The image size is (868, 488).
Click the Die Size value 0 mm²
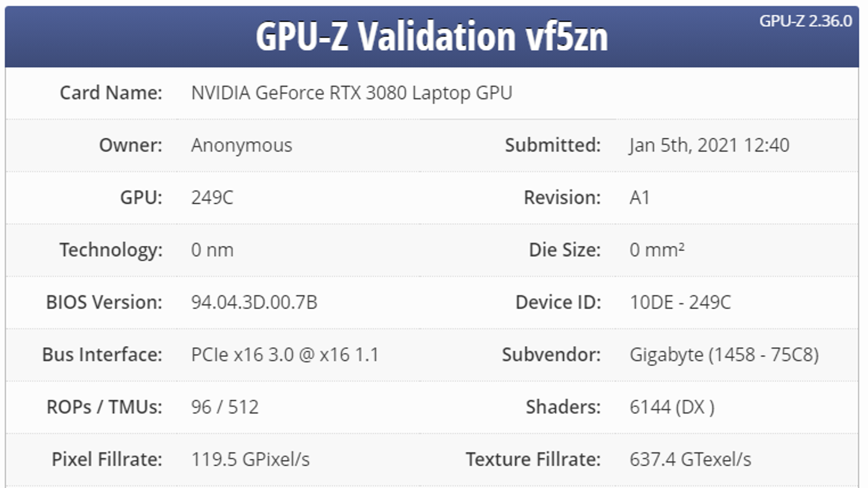[x=657, y=250]
